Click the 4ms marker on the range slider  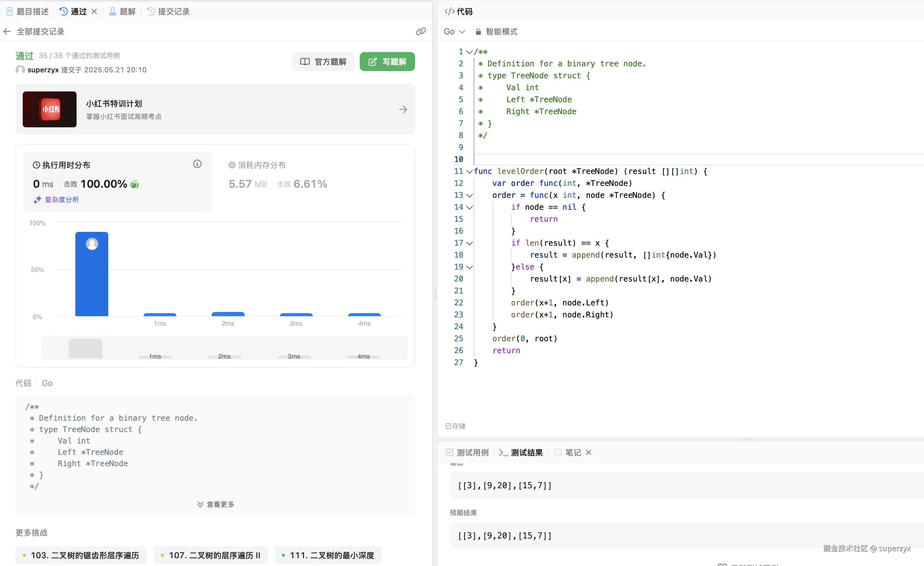tap(363, 357)
